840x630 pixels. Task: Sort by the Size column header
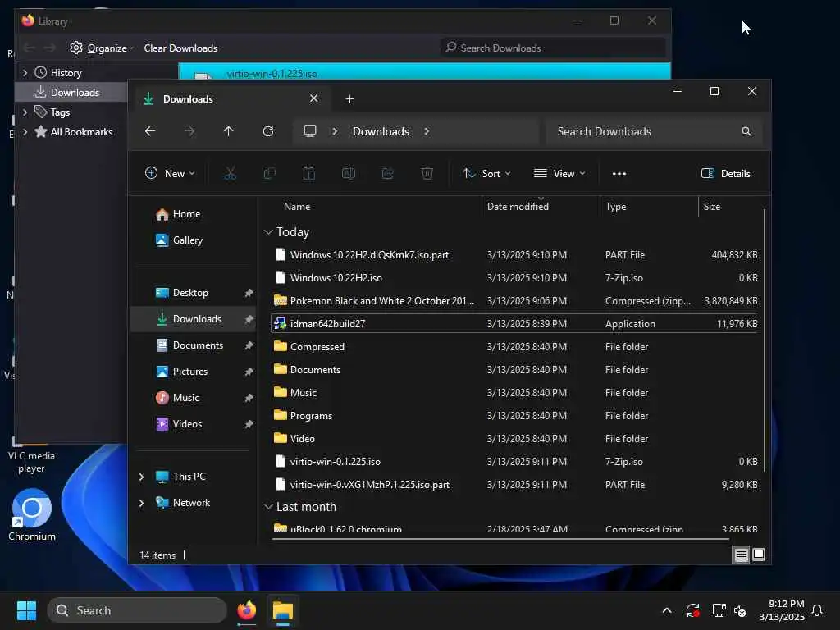[x=711, y=206]
